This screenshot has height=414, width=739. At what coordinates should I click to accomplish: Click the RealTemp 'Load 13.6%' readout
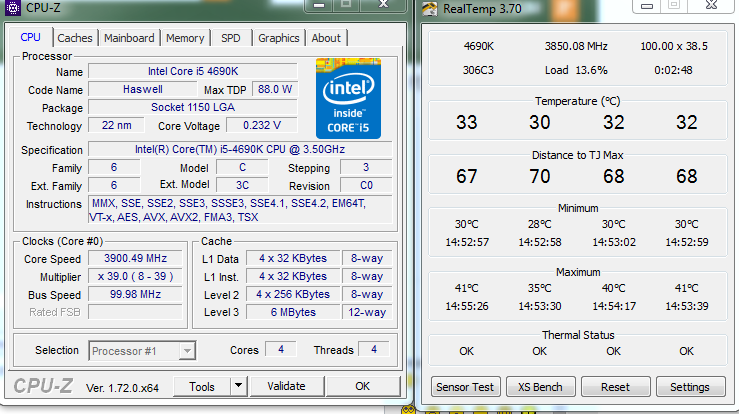click(x=576, y=70)
